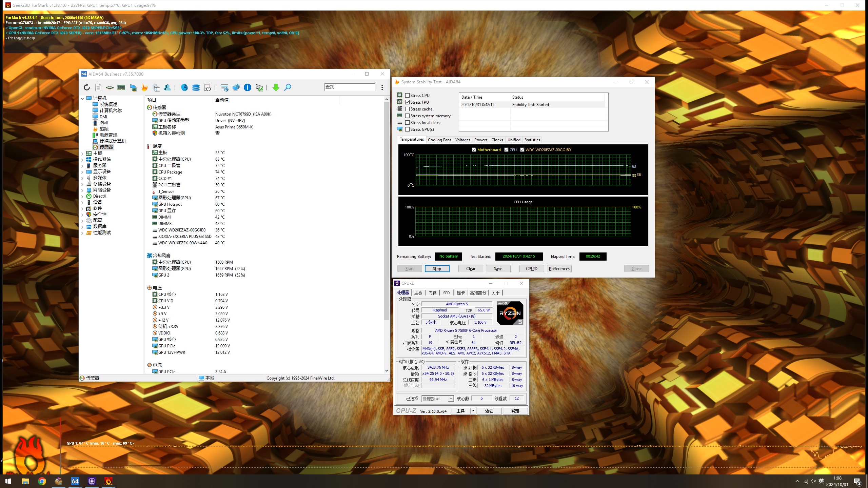Expand the 主板 tree node
This screenshot has height=488, width=868.
pos(82,154)
